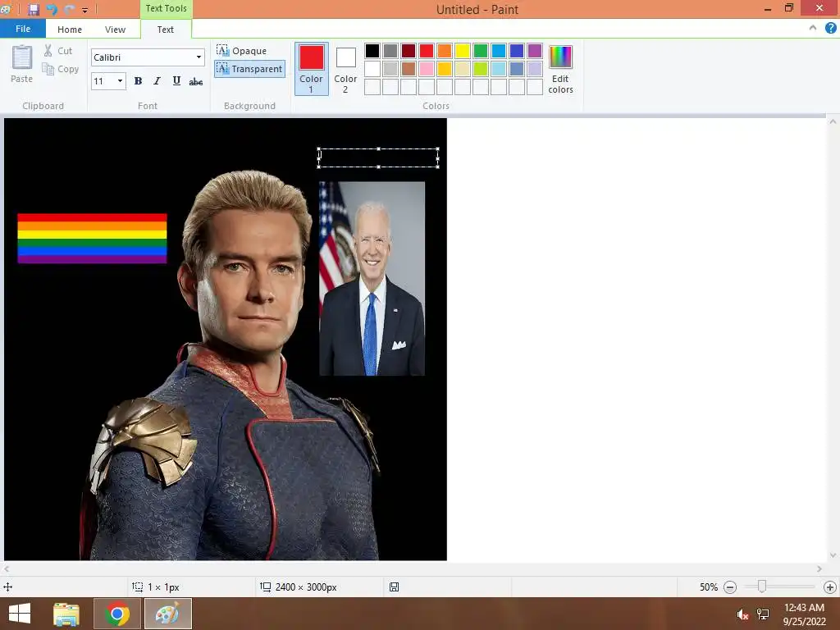Pick the black color swatch
The image size is (840, 630).
(x=372, y=51)
